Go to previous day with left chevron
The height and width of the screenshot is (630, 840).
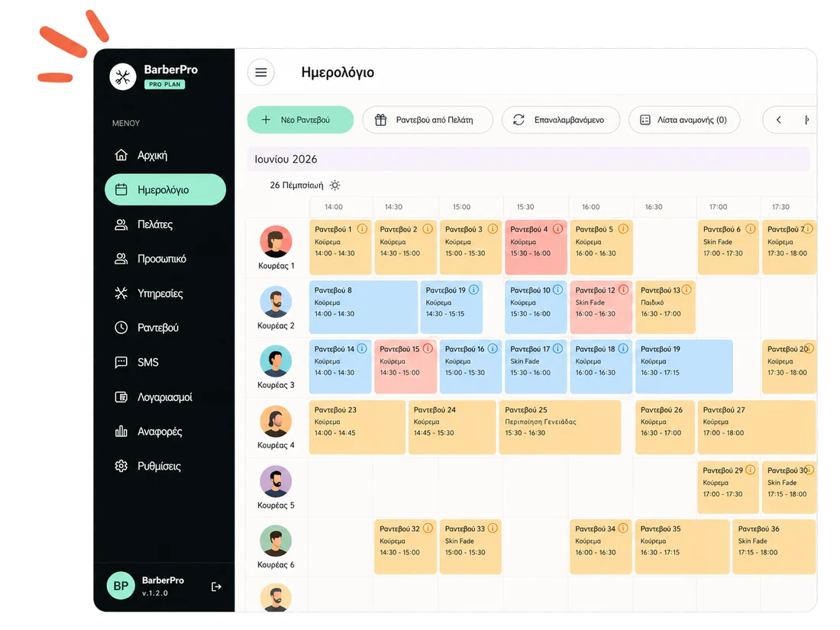pyautogui.click(x=778, y=120)
